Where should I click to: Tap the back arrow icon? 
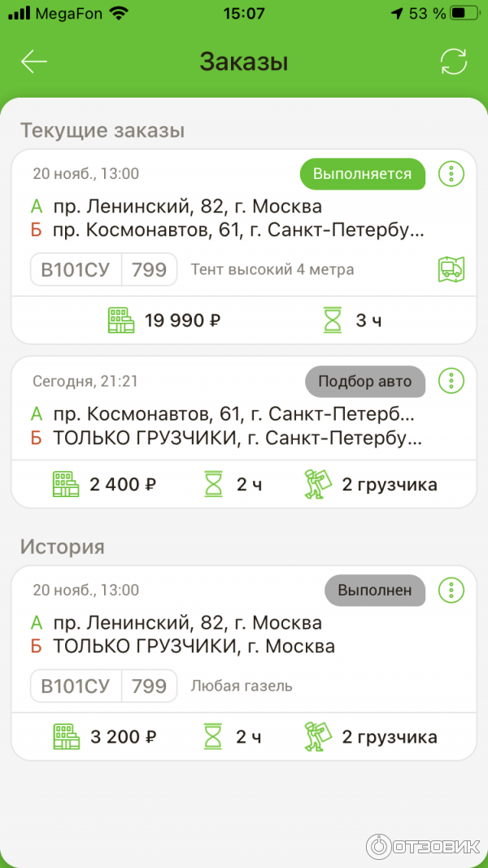point(34,62)
